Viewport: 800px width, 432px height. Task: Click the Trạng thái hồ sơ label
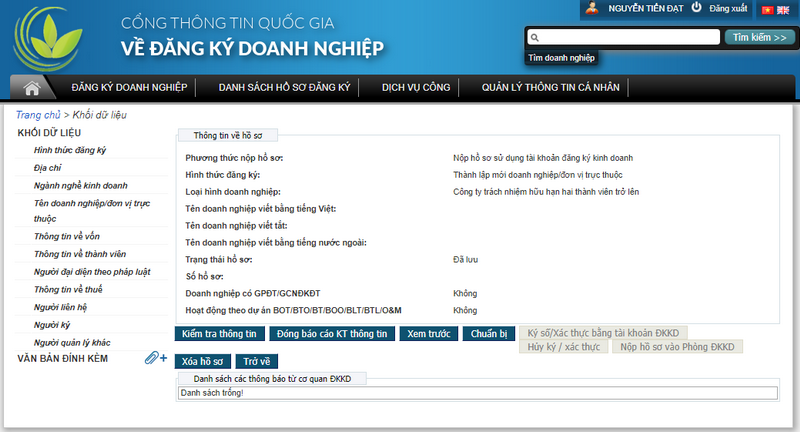tap(218, 260)
